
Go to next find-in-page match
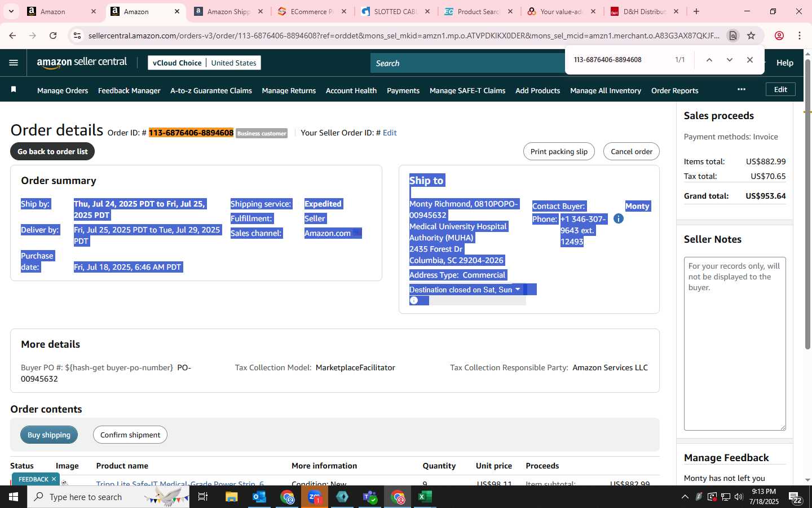pyautogui.click(x=730, y=60)
